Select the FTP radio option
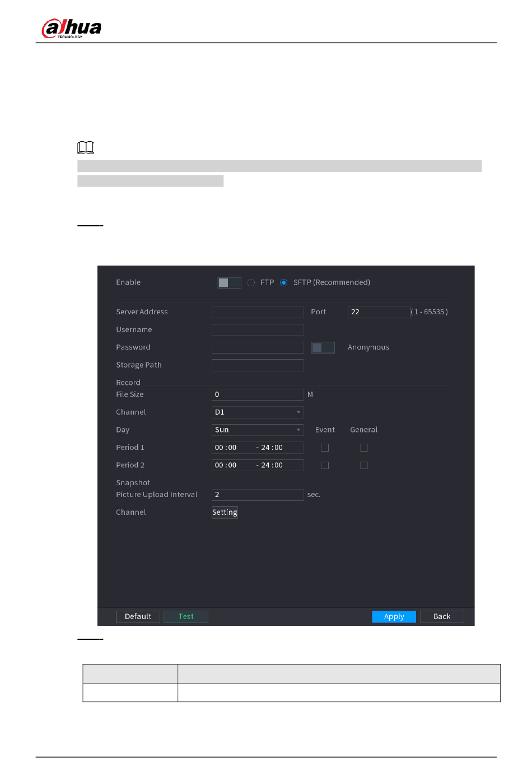 [251, 282]
